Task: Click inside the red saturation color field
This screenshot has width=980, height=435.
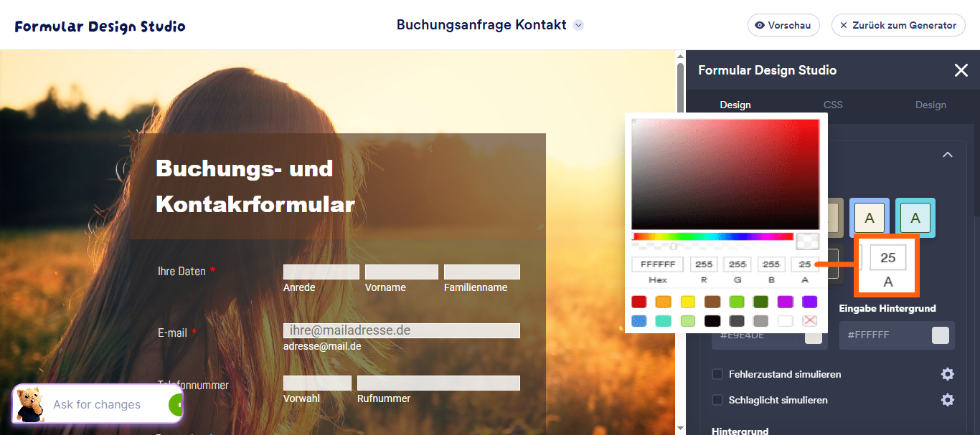Action: click(725, 174)
